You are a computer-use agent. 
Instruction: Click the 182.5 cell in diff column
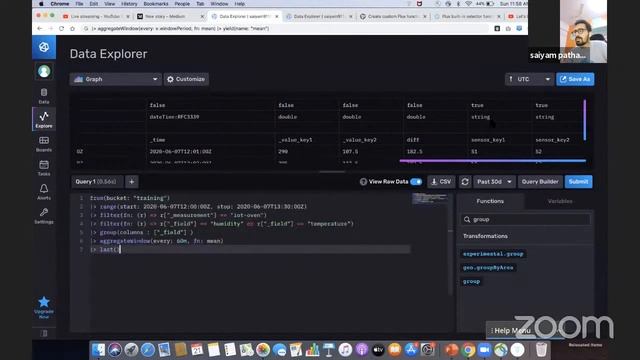click(x=414, y=151)
